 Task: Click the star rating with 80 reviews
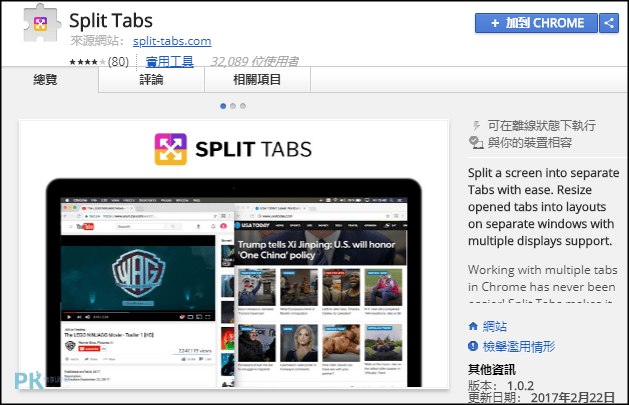(x=99, y=62)
